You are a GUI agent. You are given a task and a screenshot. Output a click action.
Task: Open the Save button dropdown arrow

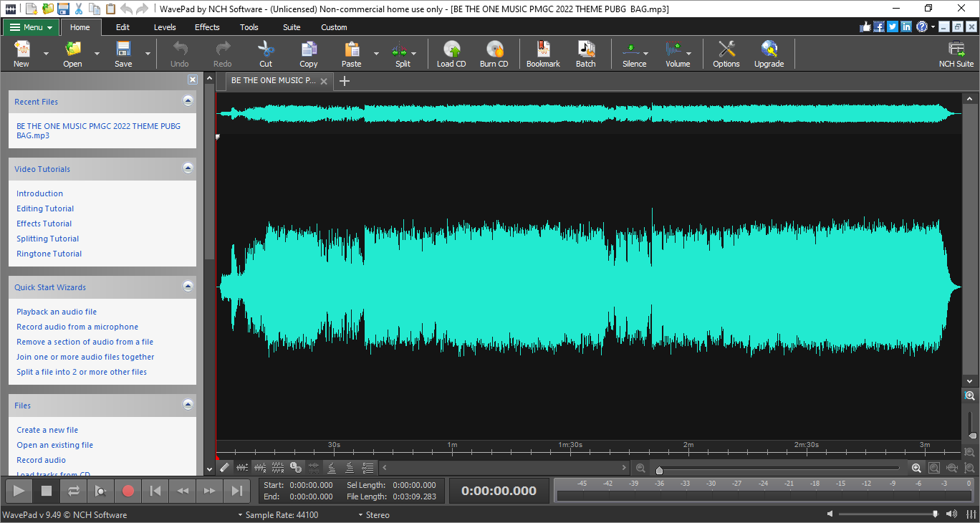click(148, 53)
